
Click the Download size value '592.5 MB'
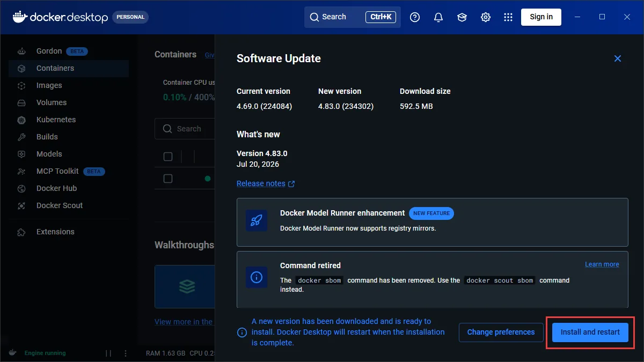coord(416,106)
